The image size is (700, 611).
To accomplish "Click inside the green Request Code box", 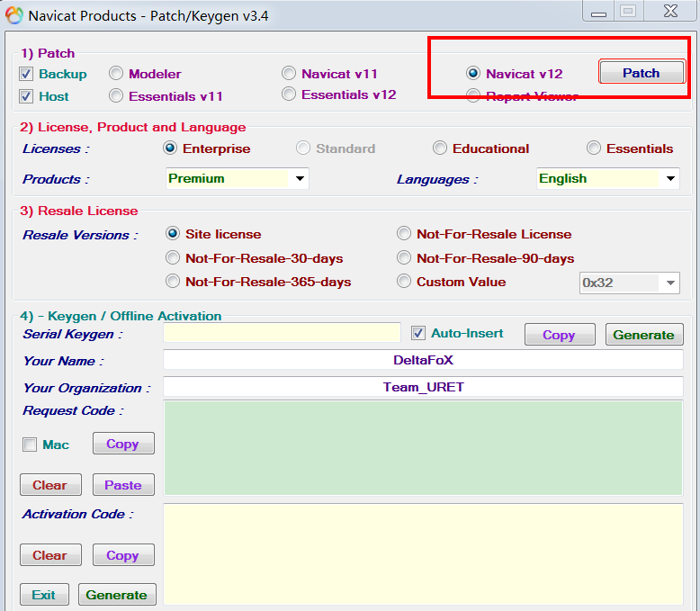I will coord(423,448).
